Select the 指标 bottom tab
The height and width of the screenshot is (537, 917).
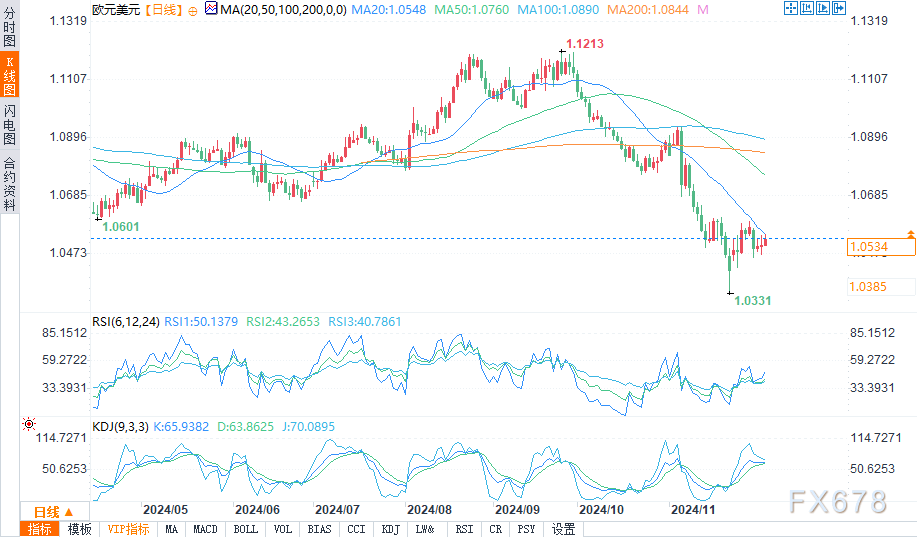click(x=40, y=529)
